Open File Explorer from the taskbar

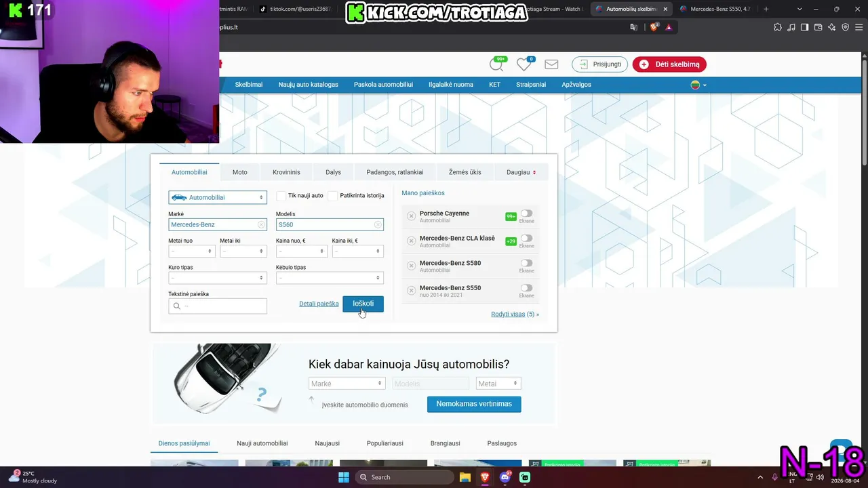point(465,477)
